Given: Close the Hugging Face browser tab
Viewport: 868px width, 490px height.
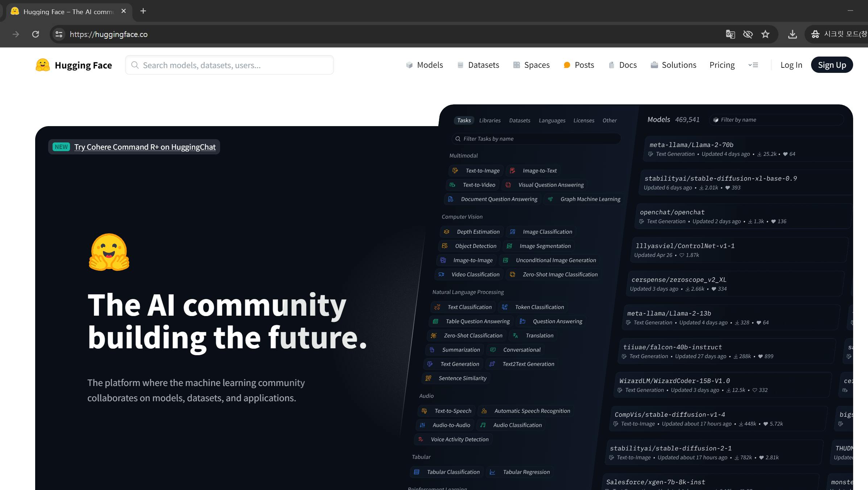Looking at the screenshot, I should (124, 11).
